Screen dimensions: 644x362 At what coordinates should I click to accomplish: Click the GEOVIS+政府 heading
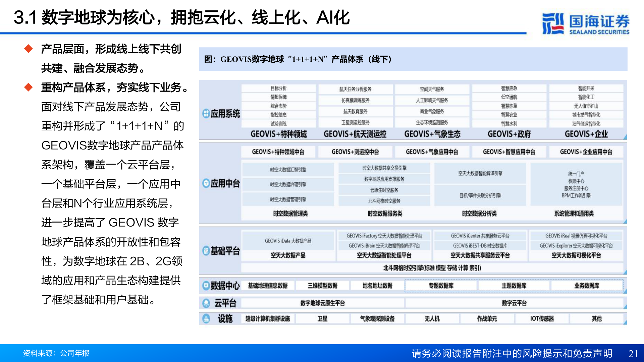point(509,134)
